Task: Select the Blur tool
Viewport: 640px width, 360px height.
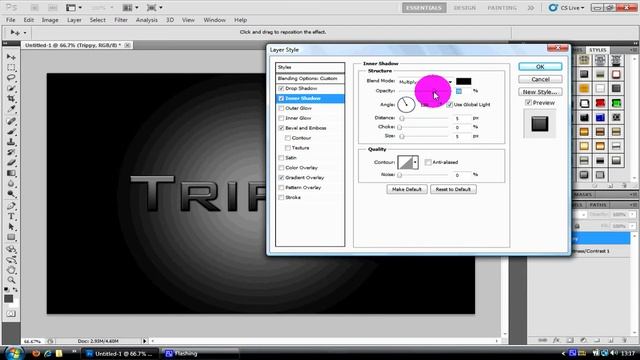Action: pos(11,184)
